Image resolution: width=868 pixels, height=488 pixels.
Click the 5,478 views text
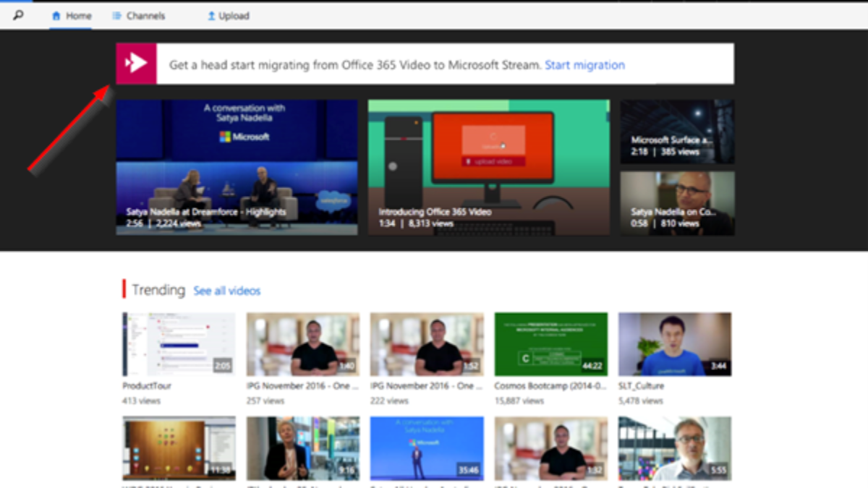coord(640,401)
